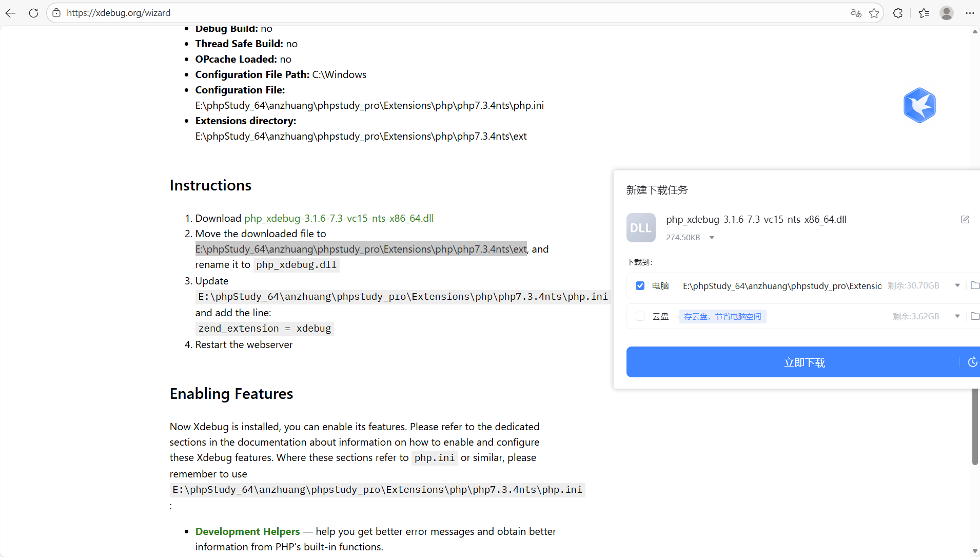Click OPcache Loaded list item
Viewport: 980px width, 557px height.
click(243, 59)
